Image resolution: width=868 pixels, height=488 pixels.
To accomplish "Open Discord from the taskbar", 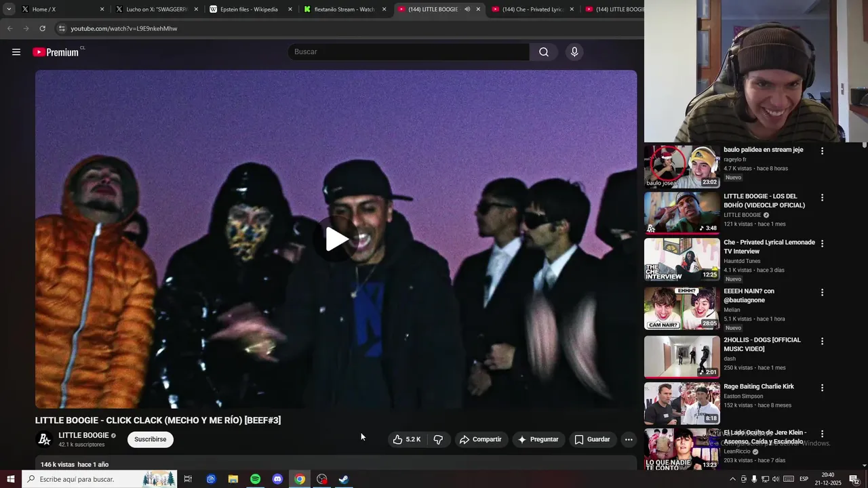I will tap(277, 479).
